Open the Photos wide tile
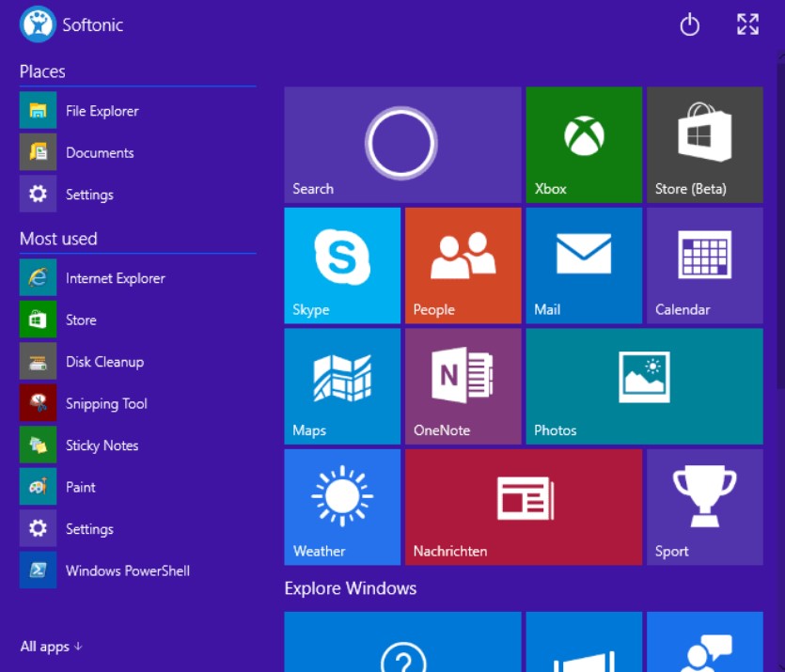This screenshot has width=785, height=672. 644,386
